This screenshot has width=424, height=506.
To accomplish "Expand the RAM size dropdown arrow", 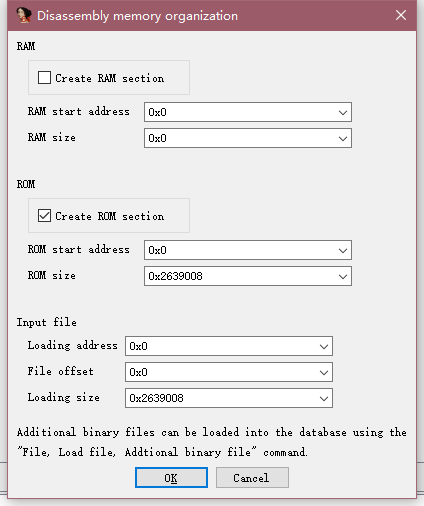I will (343, 138).
